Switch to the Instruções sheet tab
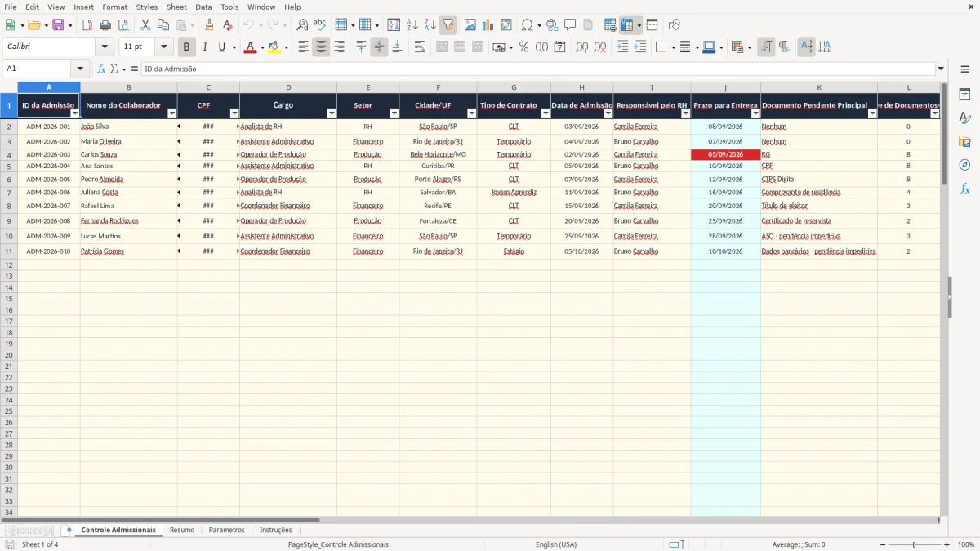The height and width of the screenshot is (551, 980). click(276, 530)
